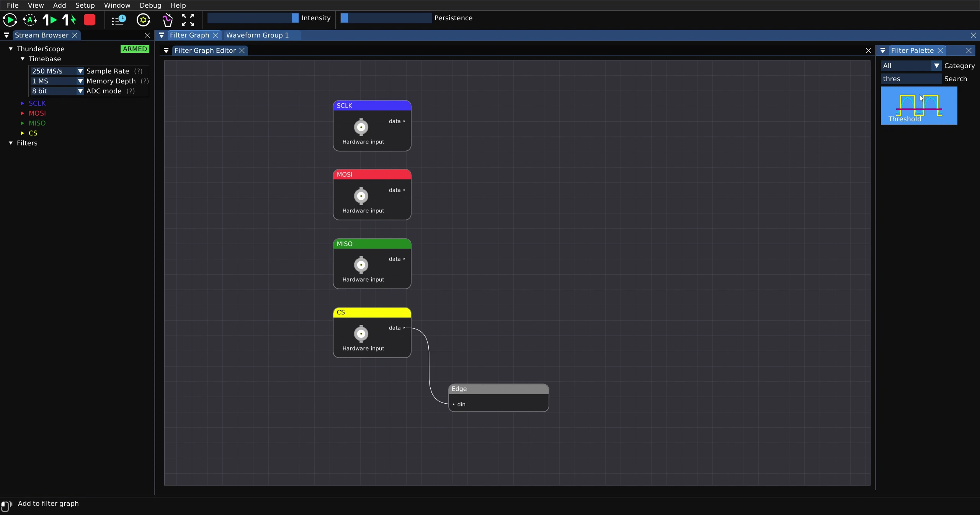Click the yellow gear refresh icon
Viewport: 980px width, 515px height.
coord(144,20)
